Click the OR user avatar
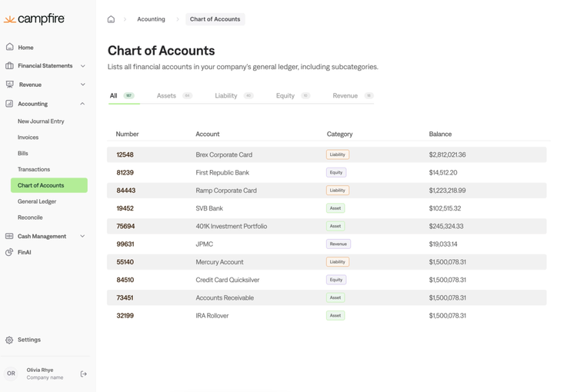Screen dimensions: 577x392 click(x=11, y=374)
